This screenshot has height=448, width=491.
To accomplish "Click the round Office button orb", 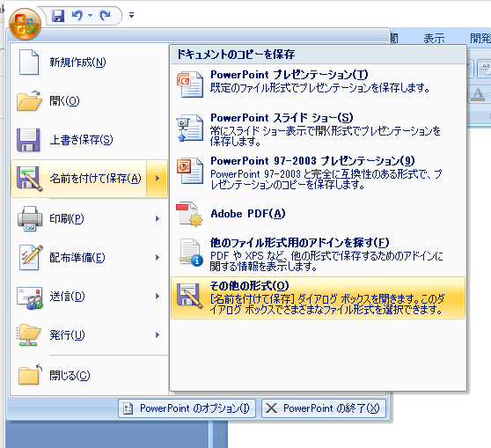I will point(25,24).
